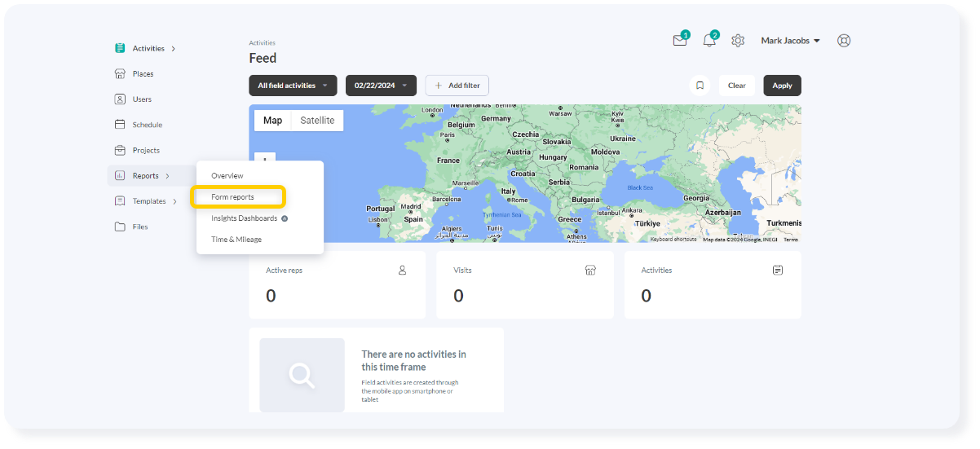Select Form reports menu item

[232, 197]
